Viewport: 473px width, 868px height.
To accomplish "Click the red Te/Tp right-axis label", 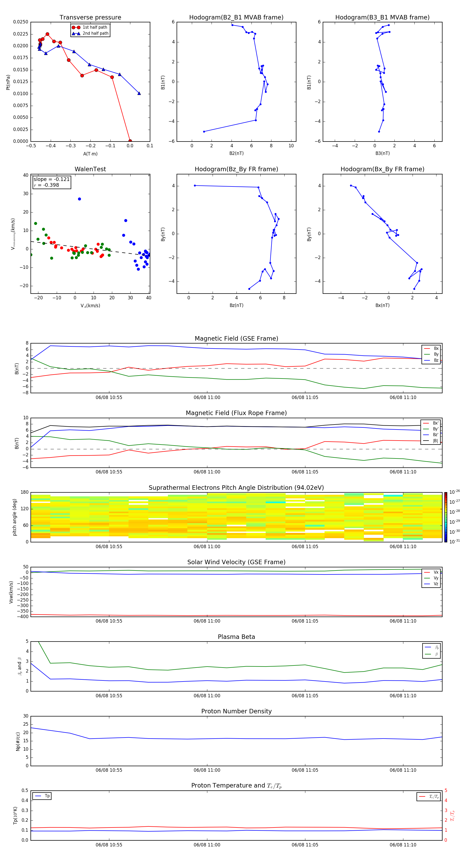I will [x=453, y=815].
